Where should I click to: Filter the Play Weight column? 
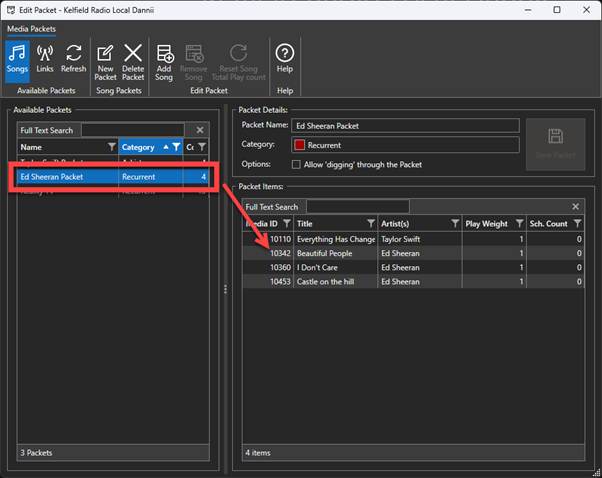pos(519,223)
